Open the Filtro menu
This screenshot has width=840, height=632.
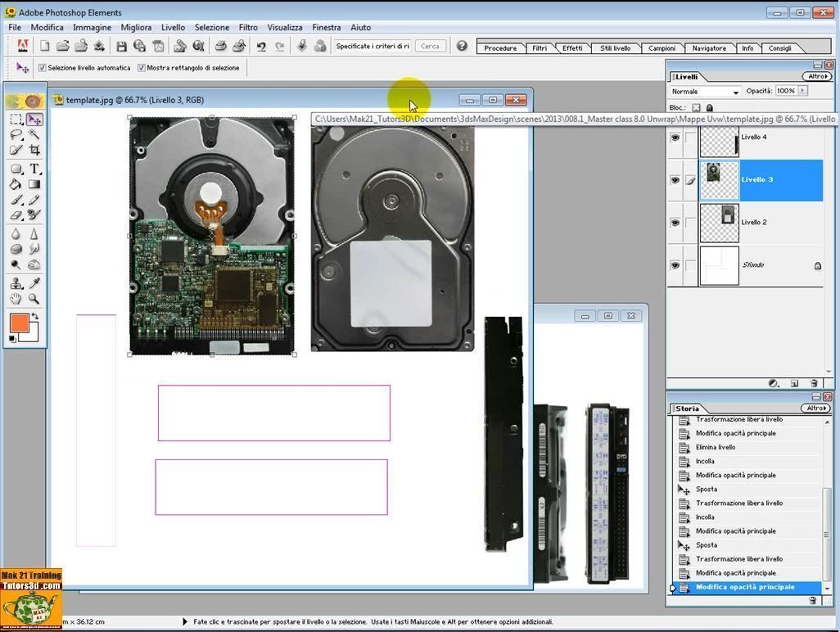coord(248,27)
